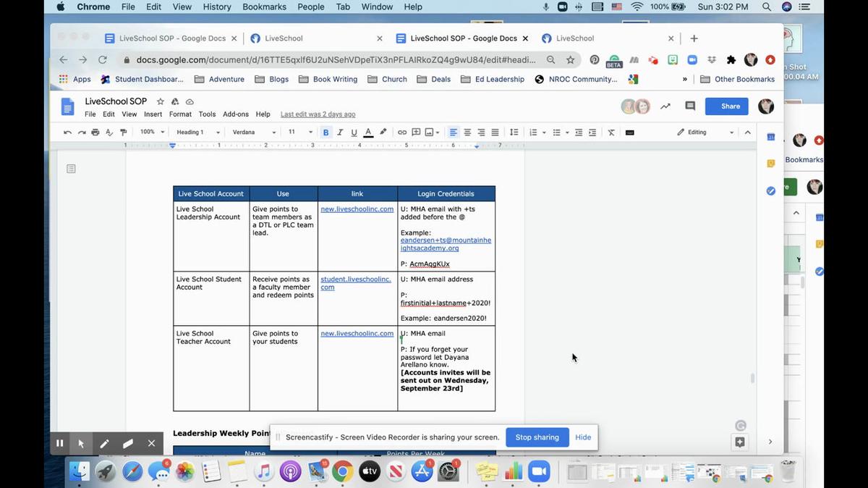The height and width of the screenshot is (488, 868).
Task: Center align the text
Action: [x=467, y=132]
